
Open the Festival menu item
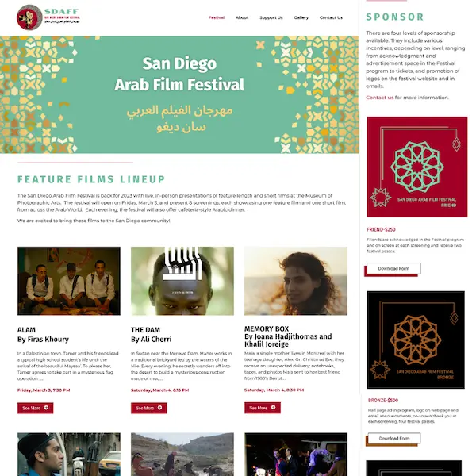pos(217,17)
